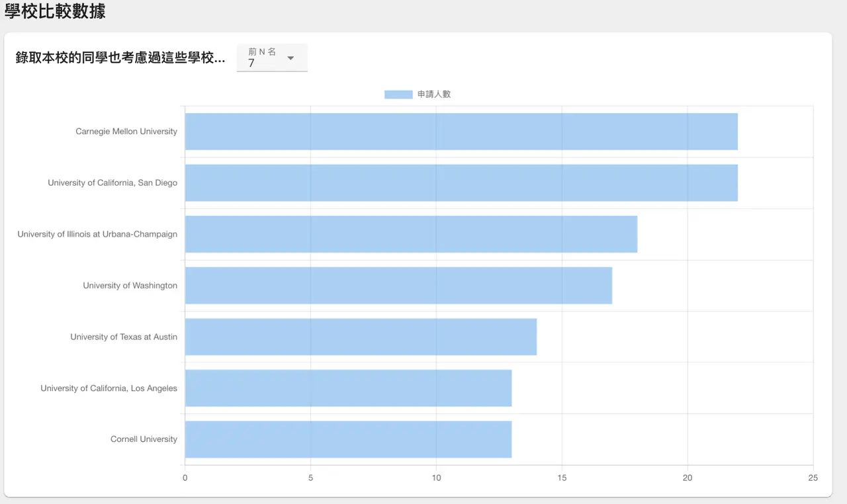The width and height of the screenshot is (847, 504).
Task: Click the University of Washington bar
Action: 398,286
